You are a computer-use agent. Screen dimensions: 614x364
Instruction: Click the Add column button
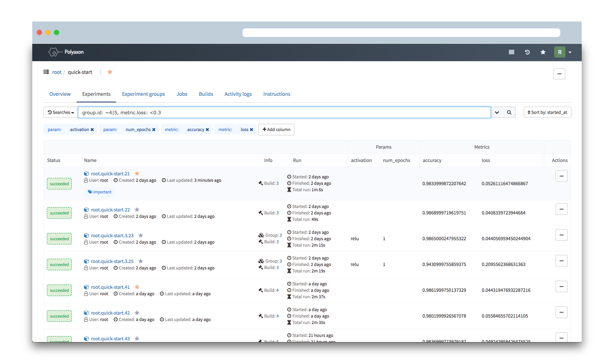point(276,130)
